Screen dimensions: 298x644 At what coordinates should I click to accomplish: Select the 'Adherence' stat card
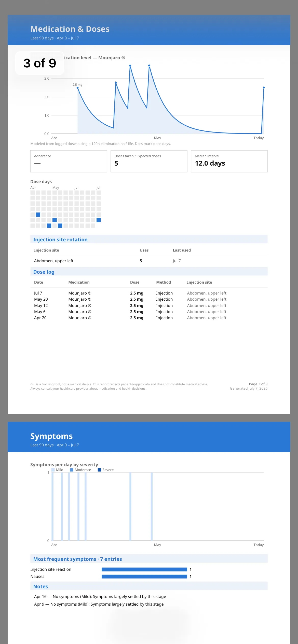(x=69, y=161)
